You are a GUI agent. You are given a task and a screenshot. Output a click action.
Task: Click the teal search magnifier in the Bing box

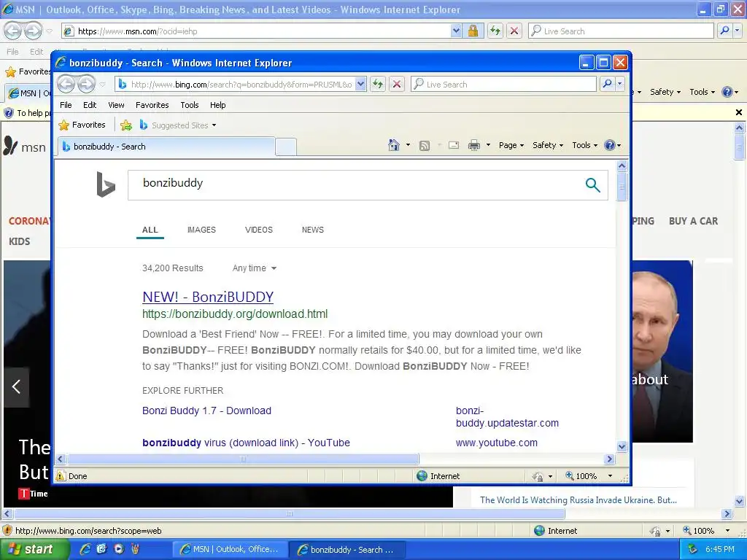pyautogui.click(x=592, y=184)
